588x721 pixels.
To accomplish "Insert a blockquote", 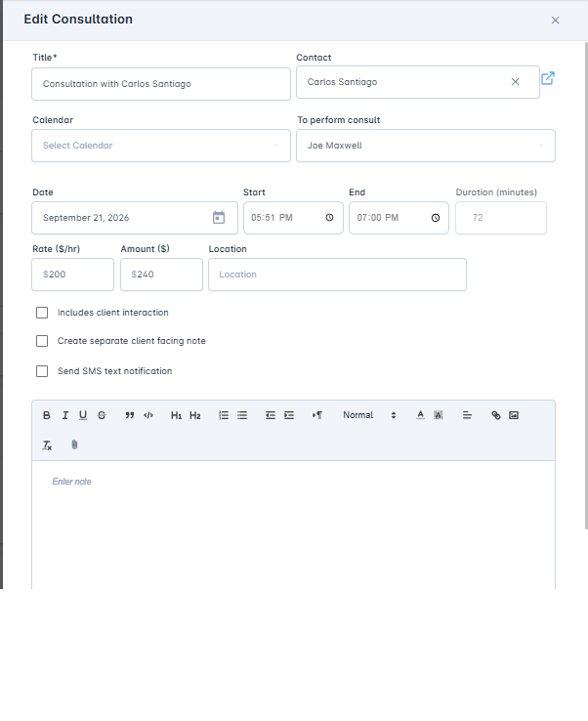I will (130, 415).
